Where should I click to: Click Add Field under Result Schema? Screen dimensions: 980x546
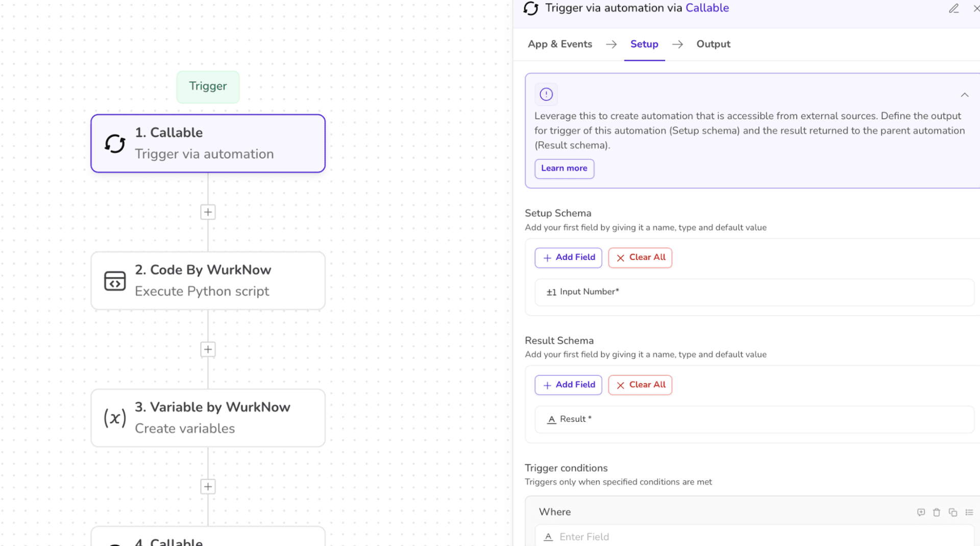pyautogui.click(x=569, y=385)
